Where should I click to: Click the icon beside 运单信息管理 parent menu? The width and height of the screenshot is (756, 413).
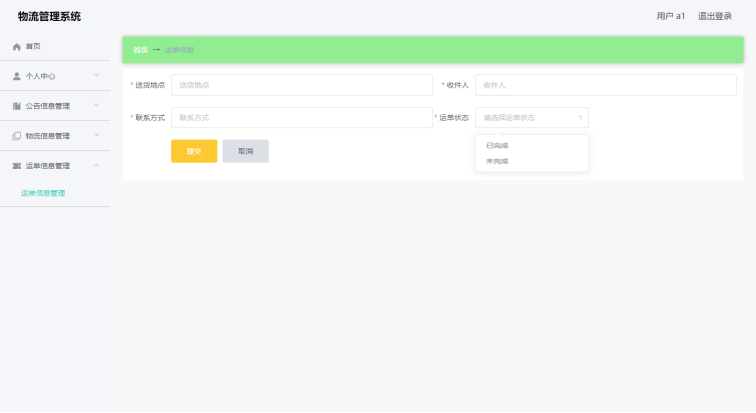16,166
